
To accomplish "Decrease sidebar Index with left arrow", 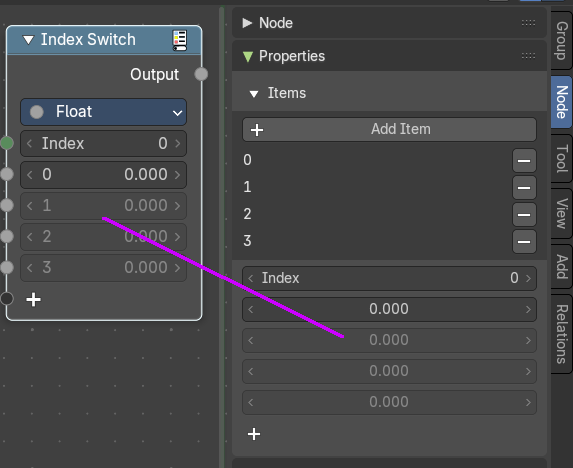I will pos(251,278).
